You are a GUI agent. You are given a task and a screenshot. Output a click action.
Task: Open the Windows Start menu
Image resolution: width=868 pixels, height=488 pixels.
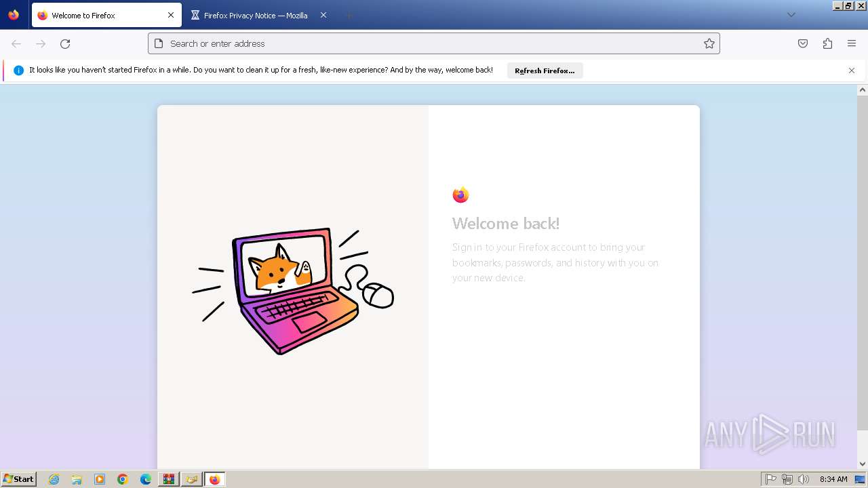(18, 479)
